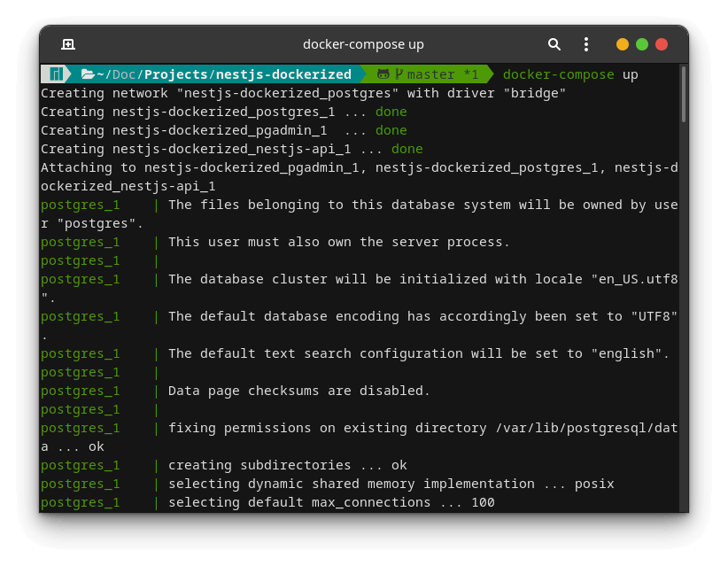Click the git branch symbol before master
Viewport: 728px width, 566px height.
(x=399, y=74)
